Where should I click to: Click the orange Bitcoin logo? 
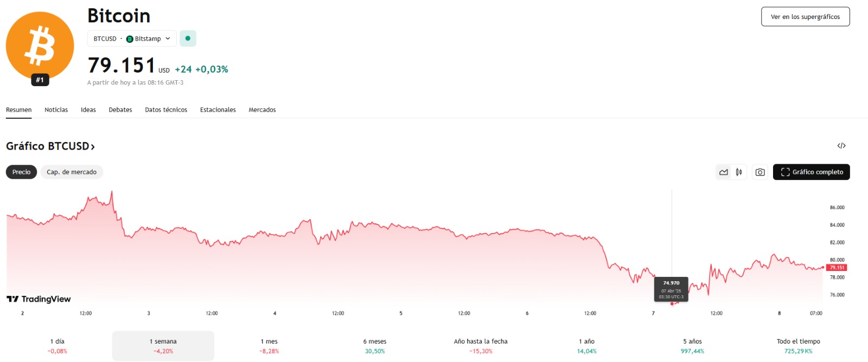(x=40, y=45)
